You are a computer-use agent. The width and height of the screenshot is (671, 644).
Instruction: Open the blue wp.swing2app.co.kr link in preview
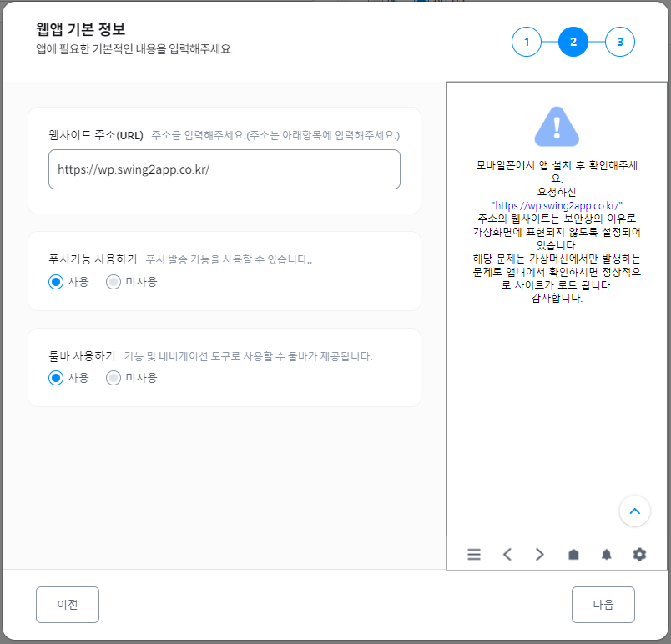(x=557, y=204)
